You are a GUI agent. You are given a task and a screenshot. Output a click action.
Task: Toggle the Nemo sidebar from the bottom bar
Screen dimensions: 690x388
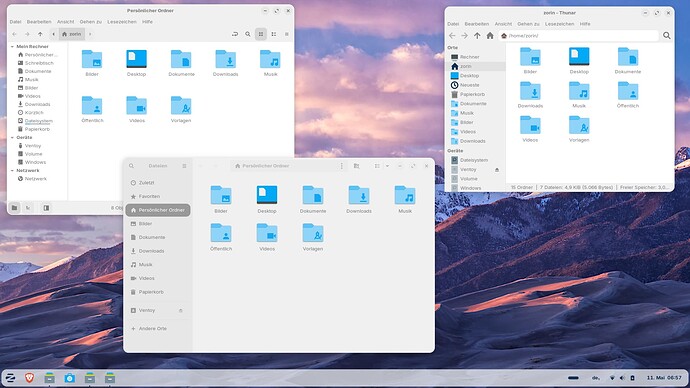pyautogui.click(x=46, y=208)
